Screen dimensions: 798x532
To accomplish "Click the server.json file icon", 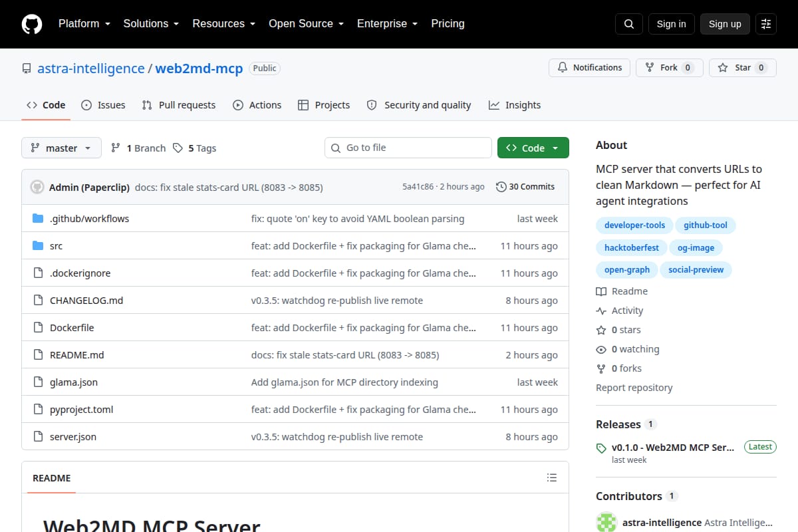I will 38,437.
